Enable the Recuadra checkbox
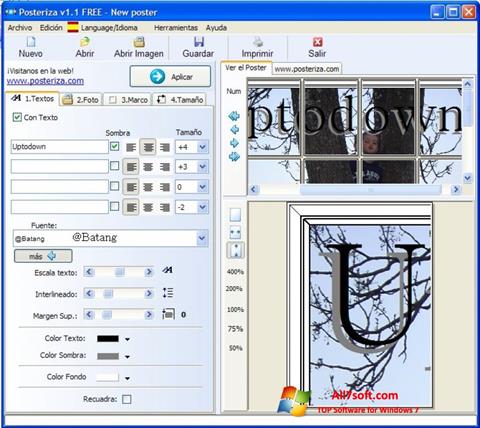The width and height of the screenshot is (480, 428). 127,399
